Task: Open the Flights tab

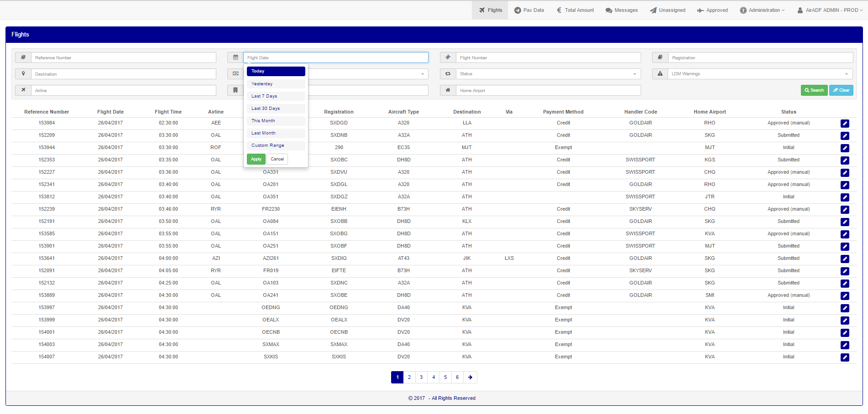Action: pos(490,10)
